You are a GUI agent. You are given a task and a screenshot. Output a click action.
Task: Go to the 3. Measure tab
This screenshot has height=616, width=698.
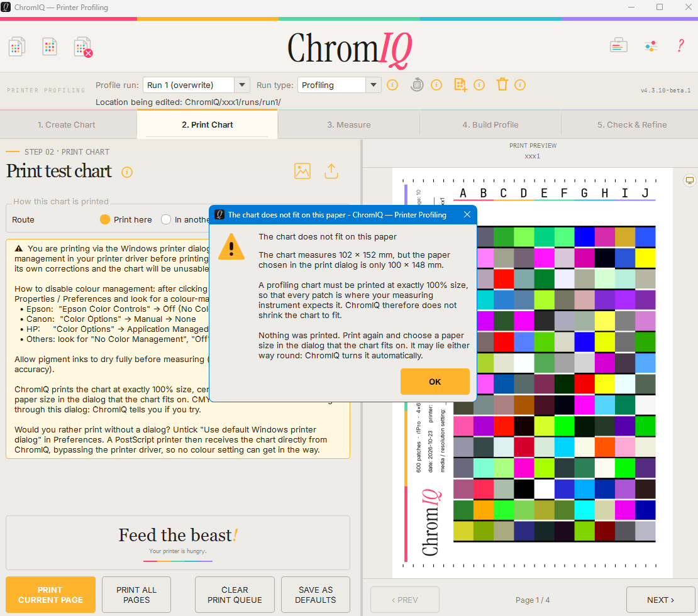(348, 124)
